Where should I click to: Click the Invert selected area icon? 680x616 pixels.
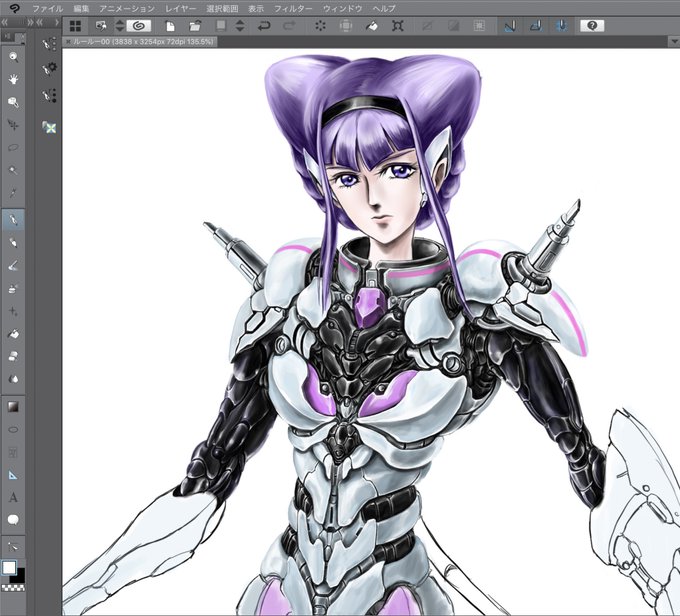(x=454, y=26)
